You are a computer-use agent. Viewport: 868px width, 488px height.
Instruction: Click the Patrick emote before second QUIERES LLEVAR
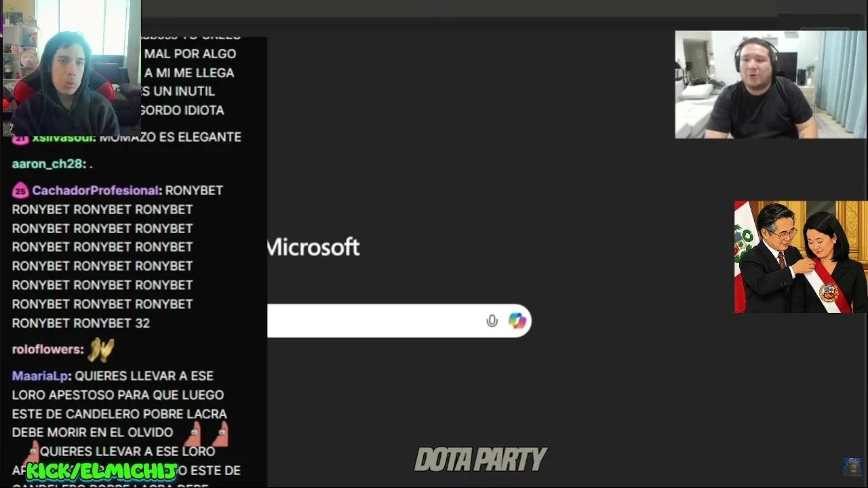[31, 452]
